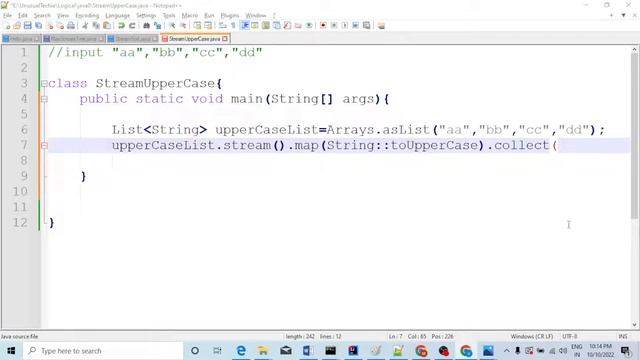Toggle synchronize vertical scrolling
Image resolution: width=640 pixels, height=360 pixels.
(197, 25)
